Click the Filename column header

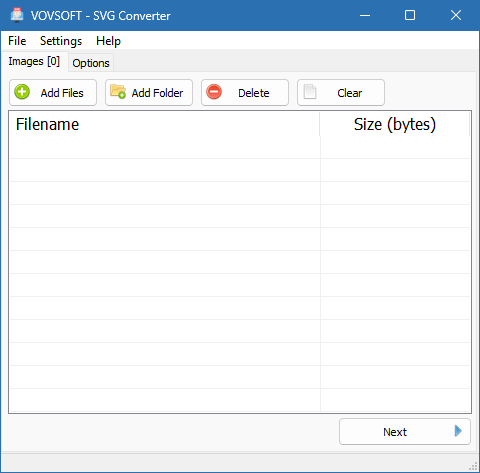[x=165, y=124]
